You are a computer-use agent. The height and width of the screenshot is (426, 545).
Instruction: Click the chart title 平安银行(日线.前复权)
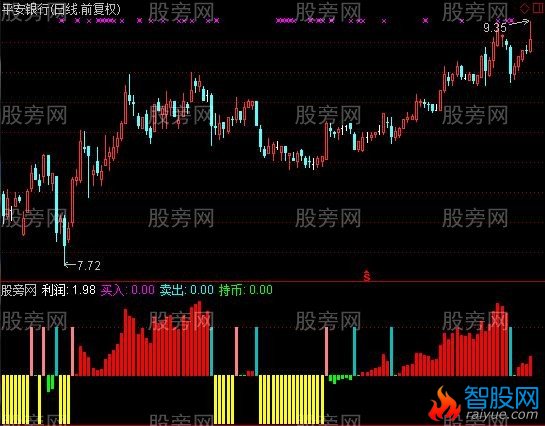coord(61,9)
